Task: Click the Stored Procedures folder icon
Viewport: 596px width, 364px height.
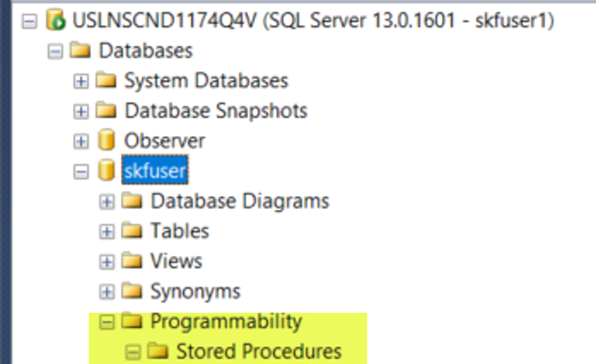Action: coord(158,350)
